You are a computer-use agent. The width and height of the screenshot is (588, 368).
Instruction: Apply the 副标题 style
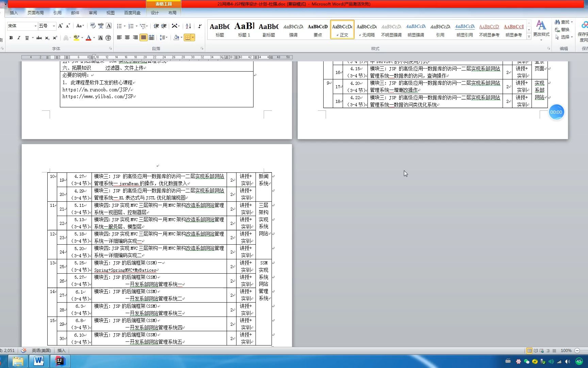click(x=268, y=30)
